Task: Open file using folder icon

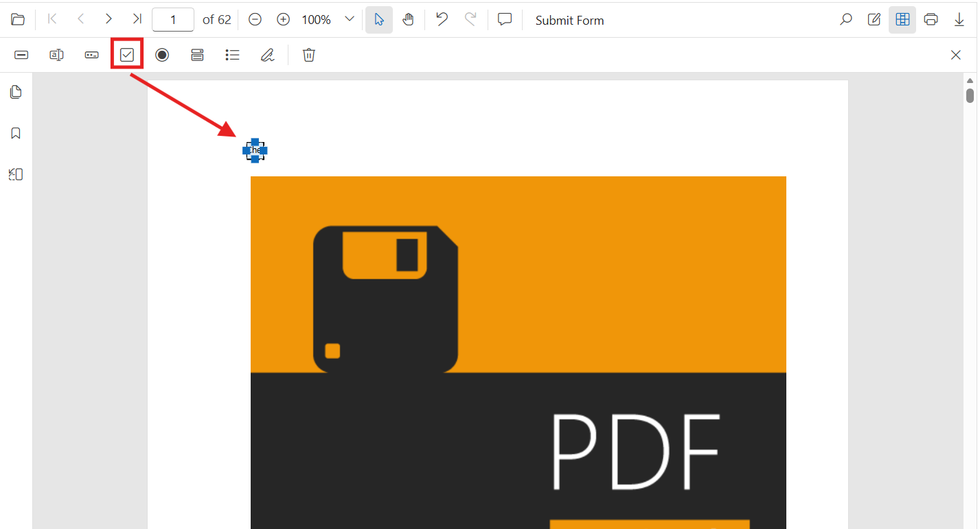Action: (x=18, y=20)
